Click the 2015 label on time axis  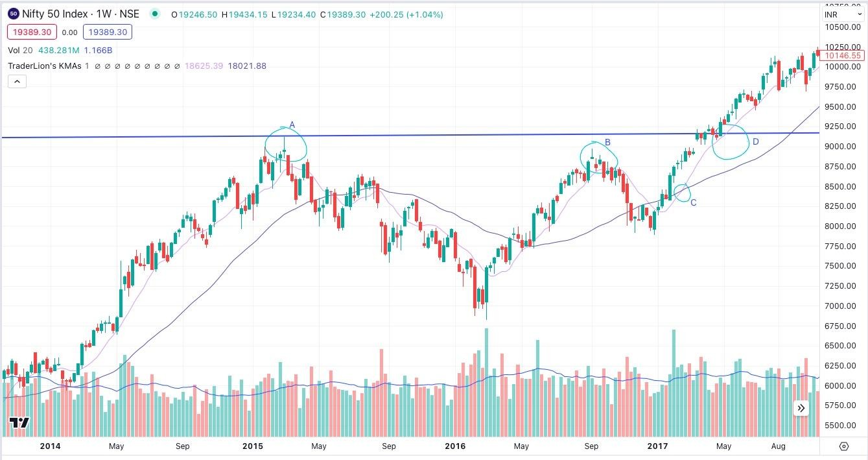pyautogui.click(x=253, y=446)
